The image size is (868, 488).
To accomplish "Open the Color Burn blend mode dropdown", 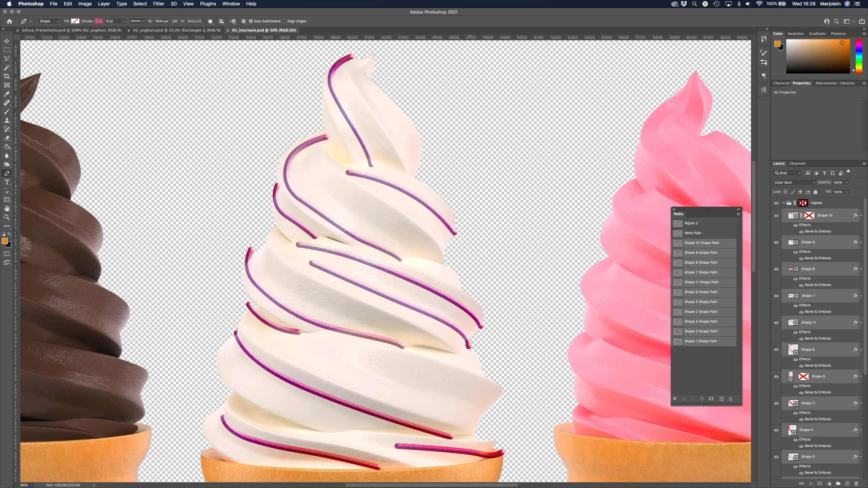I will (x=794, y=182).
